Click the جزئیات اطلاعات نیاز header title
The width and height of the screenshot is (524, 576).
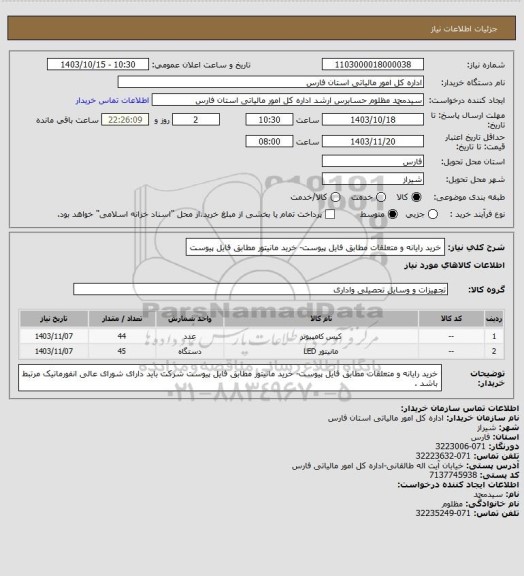click(464, 29)
